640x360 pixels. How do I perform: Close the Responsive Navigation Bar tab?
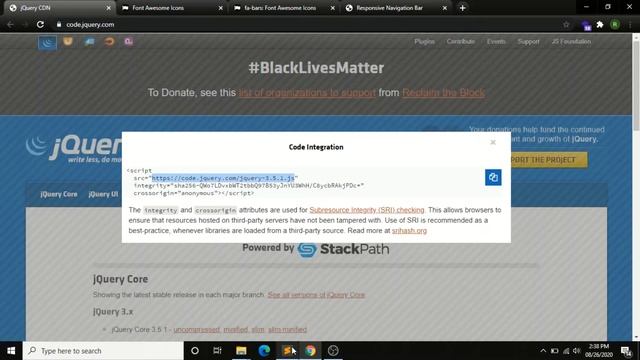coord(444,8)
